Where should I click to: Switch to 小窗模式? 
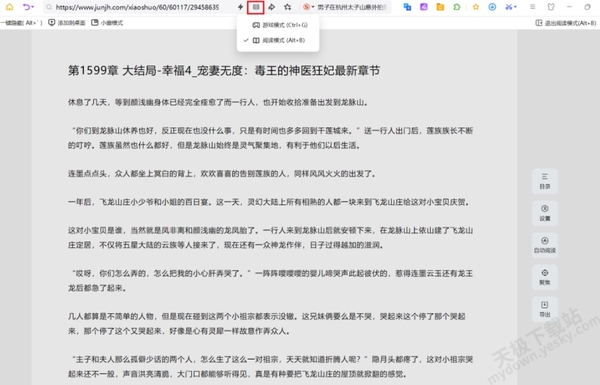(x=107, y=23)
